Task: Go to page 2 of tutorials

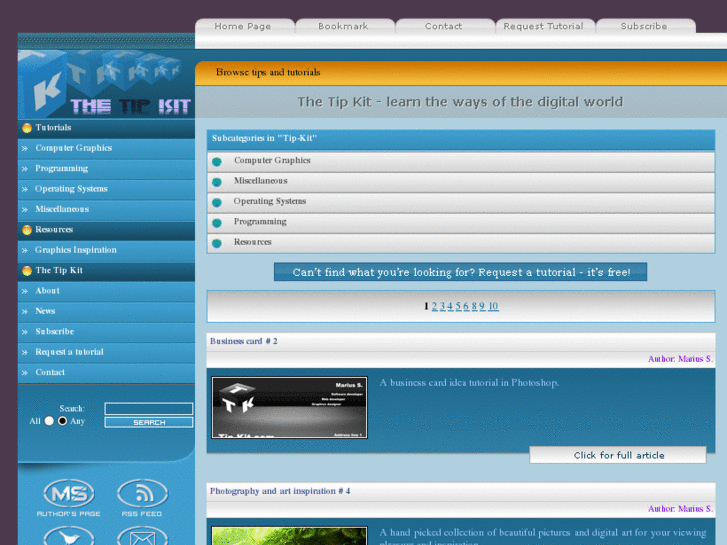Action: [x=434, y=306]
